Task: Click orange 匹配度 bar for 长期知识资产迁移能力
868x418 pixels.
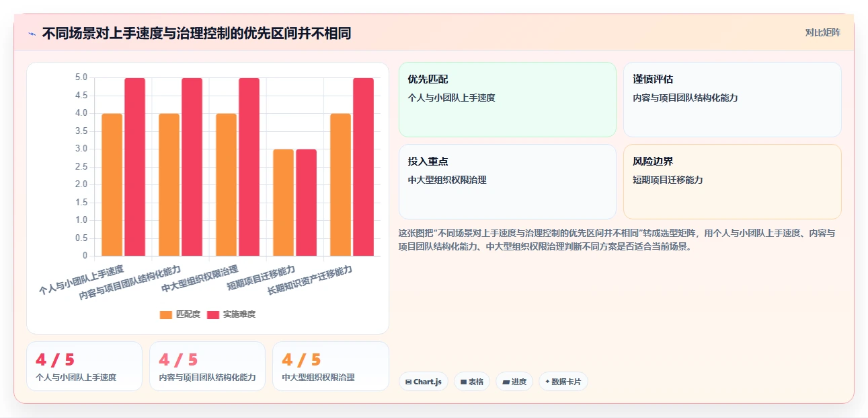Action: coord(341,184)
